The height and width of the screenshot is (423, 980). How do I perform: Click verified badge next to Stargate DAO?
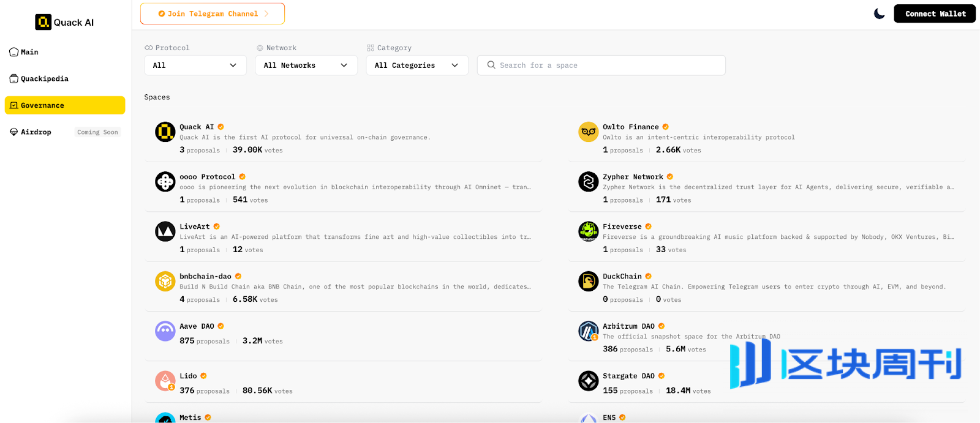coord(661,376)
